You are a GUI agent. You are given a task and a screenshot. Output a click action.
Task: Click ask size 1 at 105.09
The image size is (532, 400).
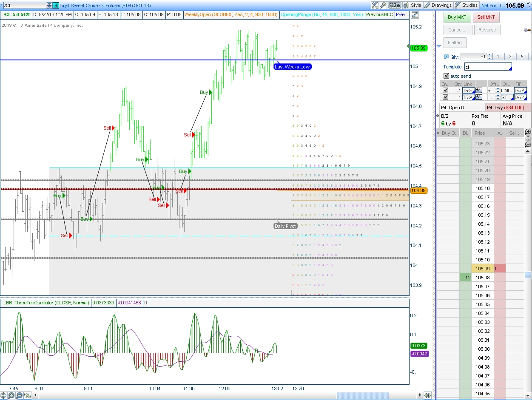pos(499,269)
